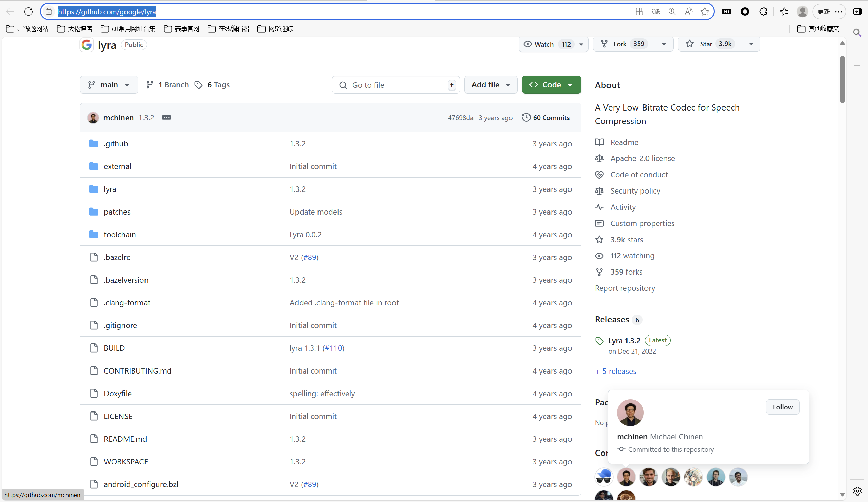This screenshot has width=868, height=502.
Task: Click Report repository
Action: pyautogui.click(x=625, y=288)
